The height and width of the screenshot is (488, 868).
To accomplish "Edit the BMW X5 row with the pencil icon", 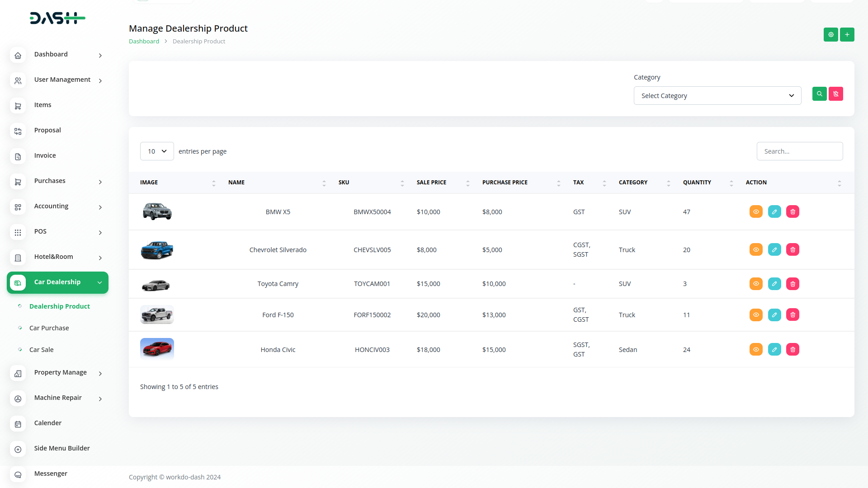I will 774,212.
